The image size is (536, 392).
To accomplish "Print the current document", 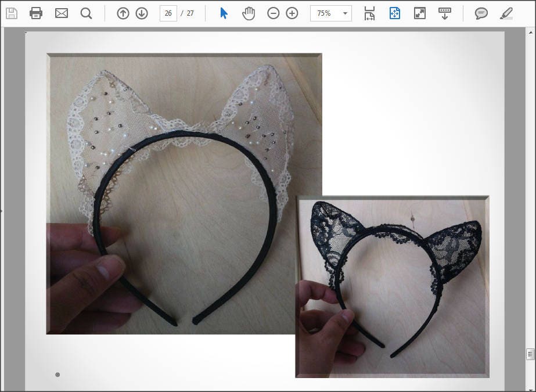I will tap(36, 13).
